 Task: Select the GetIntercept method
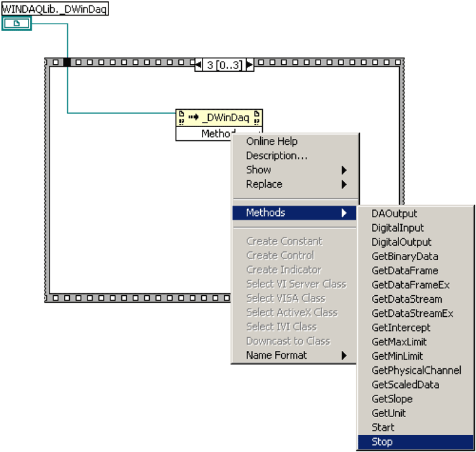416,328
